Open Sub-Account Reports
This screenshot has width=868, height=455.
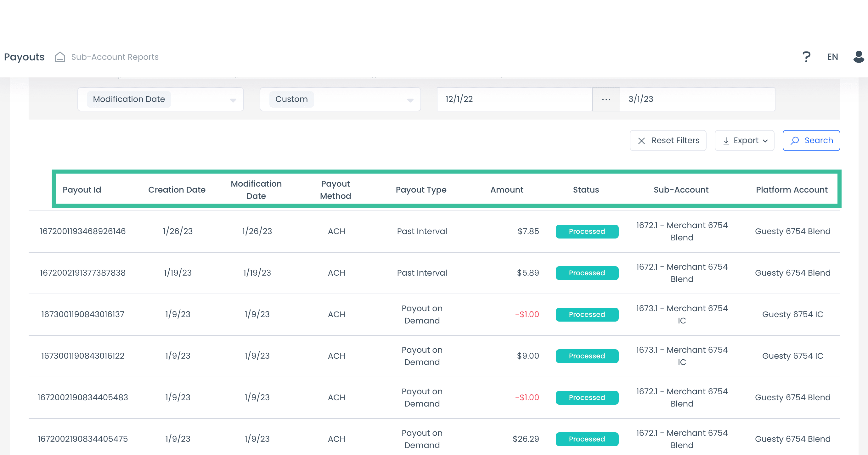tap(115, 57)
